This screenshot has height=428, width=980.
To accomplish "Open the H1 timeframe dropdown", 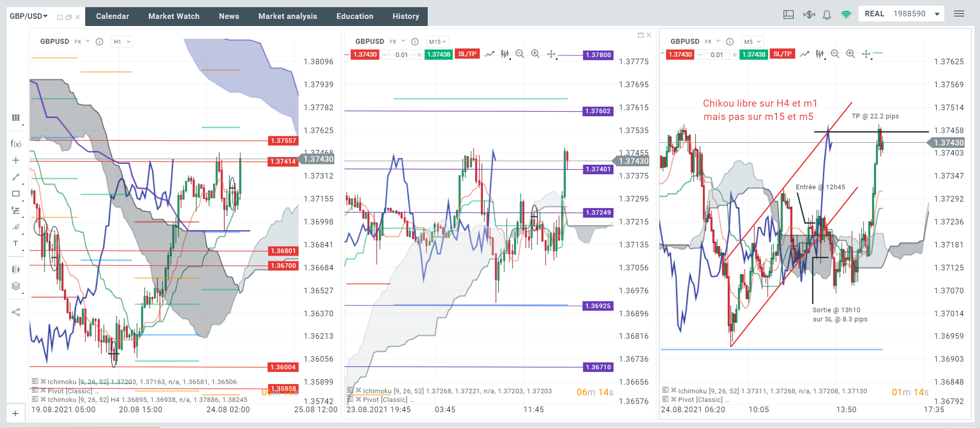I will [122, 42].
